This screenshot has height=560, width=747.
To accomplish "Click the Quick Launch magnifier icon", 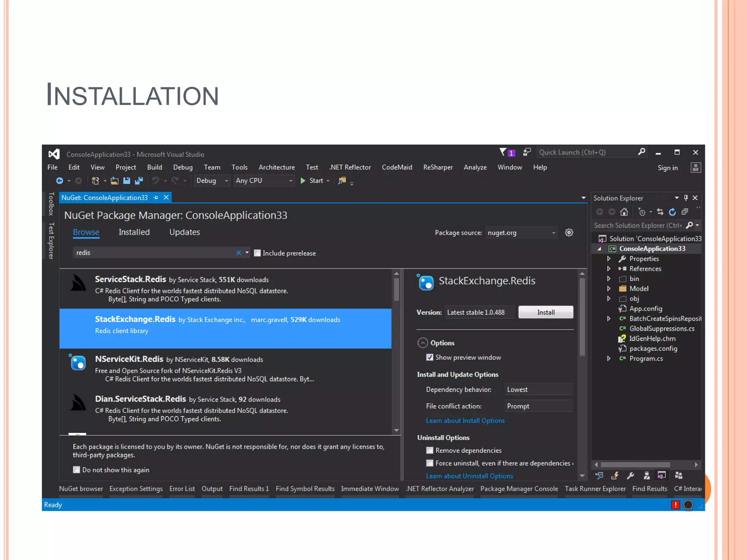I will click(x=642, y=152).
